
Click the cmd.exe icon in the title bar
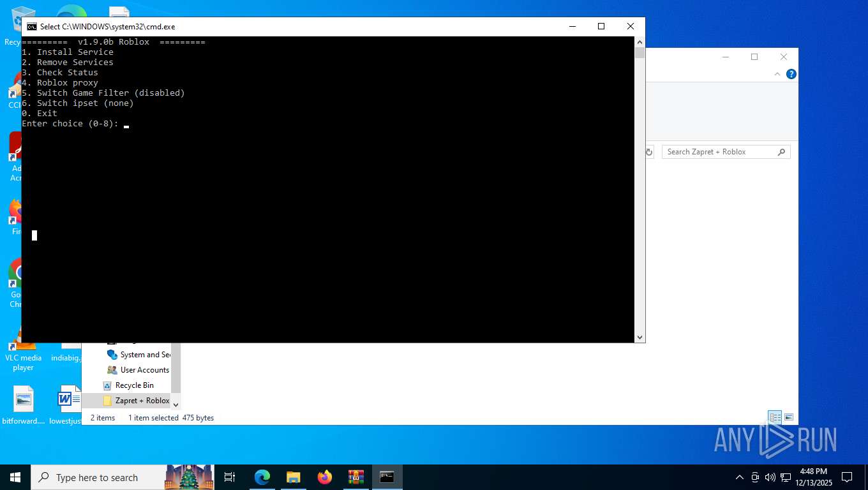tap(31, 26)
